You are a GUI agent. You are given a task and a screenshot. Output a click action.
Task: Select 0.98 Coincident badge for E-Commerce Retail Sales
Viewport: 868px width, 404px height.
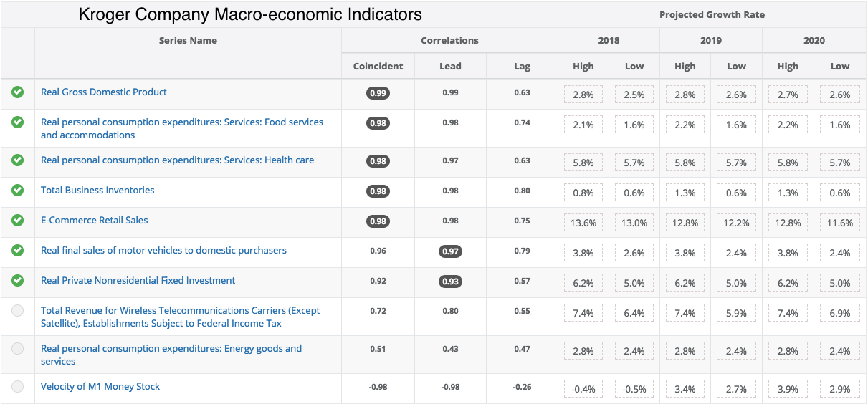click(378, 221)
